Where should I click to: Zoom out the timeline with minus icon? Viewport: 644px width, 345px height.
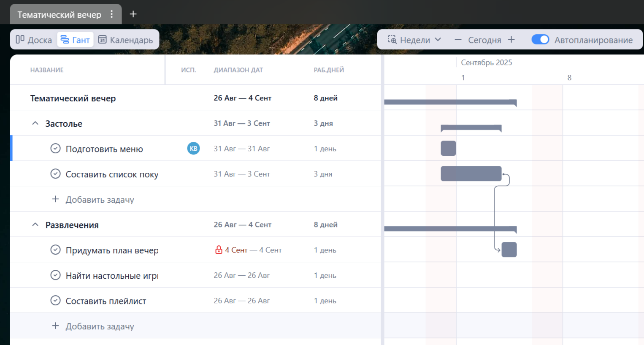[458, 40]
